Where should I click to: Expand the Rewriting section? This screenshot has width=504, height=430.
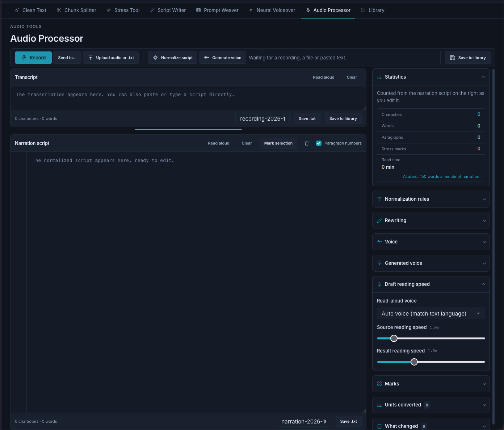point(484,221)
